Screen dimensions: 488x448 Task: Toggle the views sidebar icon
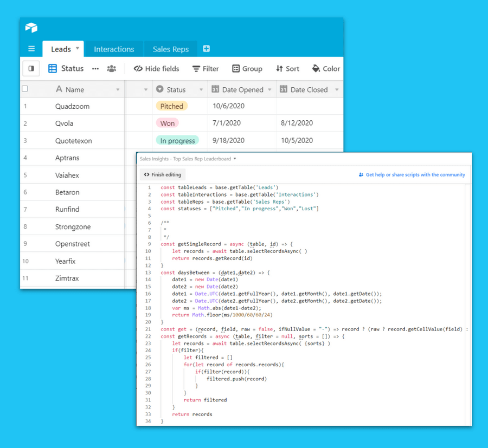click(x=31, y=69)
